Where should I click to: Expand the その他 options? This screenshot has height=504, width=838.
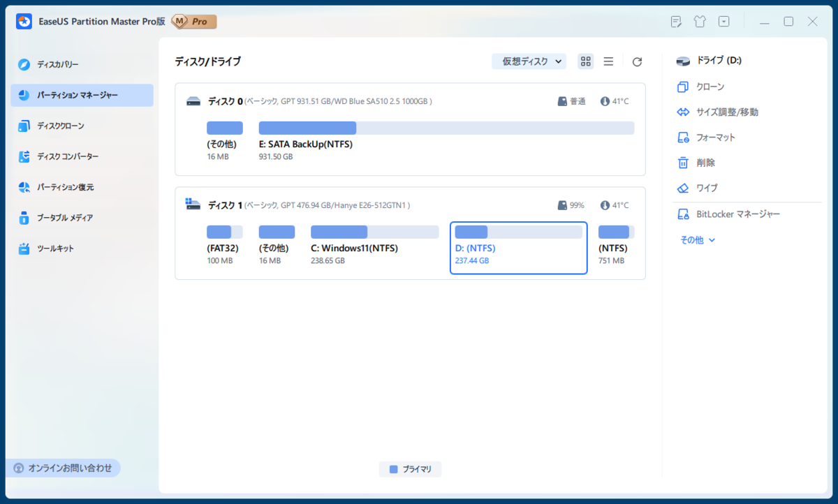coord(698,239)
